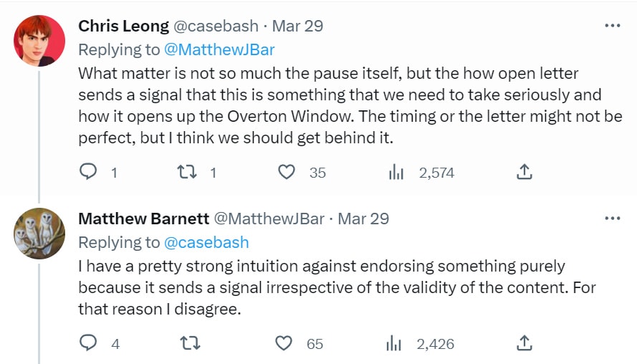Open more options on Matthew Barnett's tweet
The image size is (637, 364).
[612, 218]
